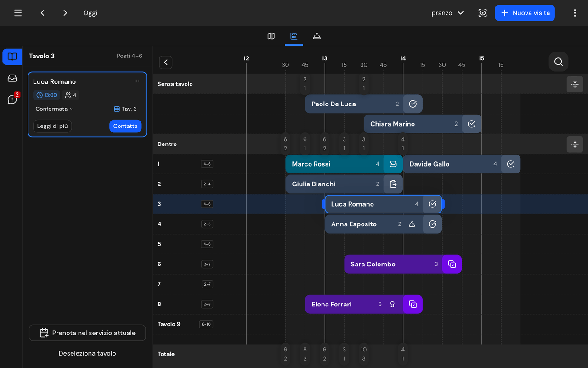This screenshot has height=368, width=588.
Task: Click Elena Ferrari award ribbon icon
Action: (x=392, y=304)
